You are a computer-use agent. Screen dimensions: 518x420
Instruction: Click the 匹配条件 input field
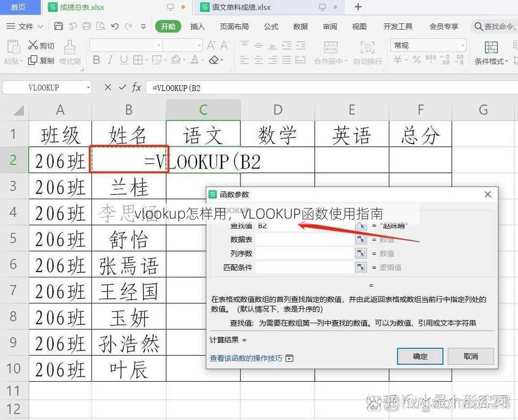(x=305, y=267)
